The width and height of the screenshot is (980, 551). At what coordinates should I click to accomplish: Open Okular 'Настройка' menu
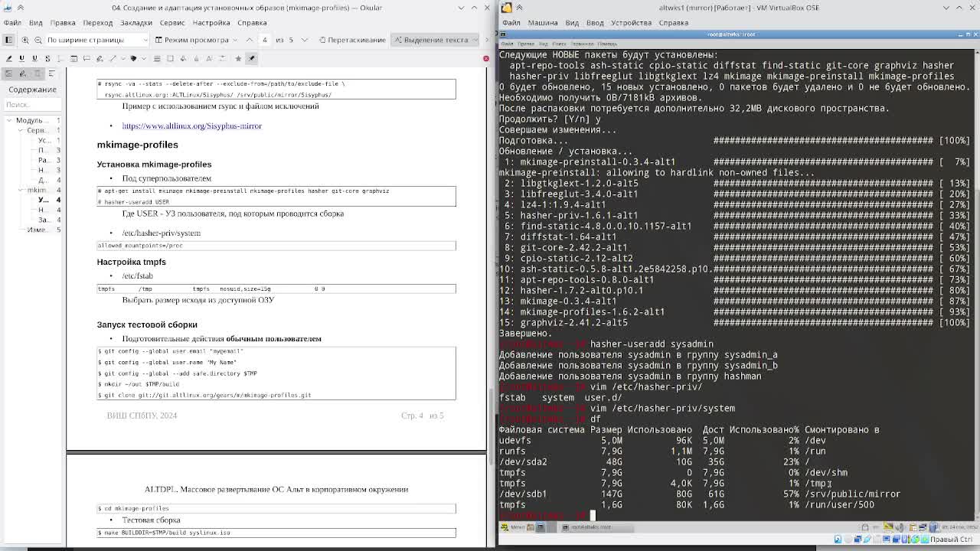211,23
